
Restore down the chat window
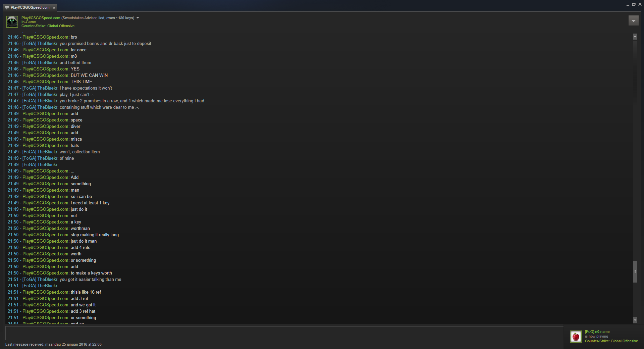tap(634, 4)
